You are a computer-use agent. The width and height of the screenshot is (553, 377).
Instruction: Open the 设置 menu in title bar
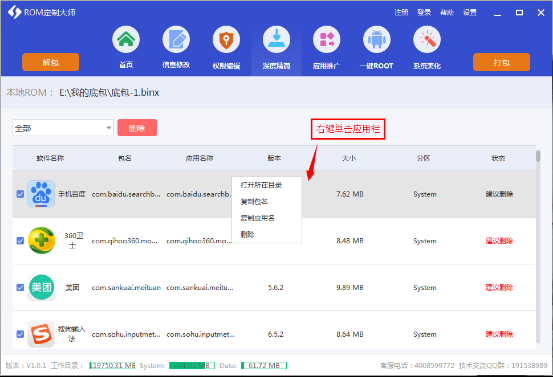point(470,12)
